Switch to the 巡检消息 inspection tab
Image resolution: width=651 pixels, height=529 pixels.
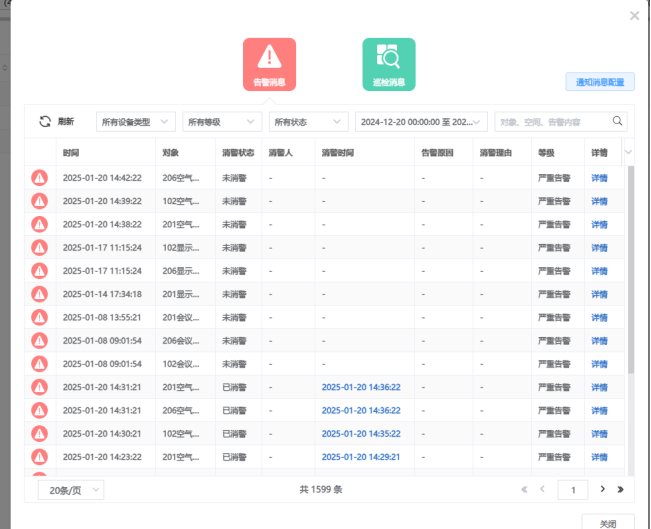click(x=388, y=65)
